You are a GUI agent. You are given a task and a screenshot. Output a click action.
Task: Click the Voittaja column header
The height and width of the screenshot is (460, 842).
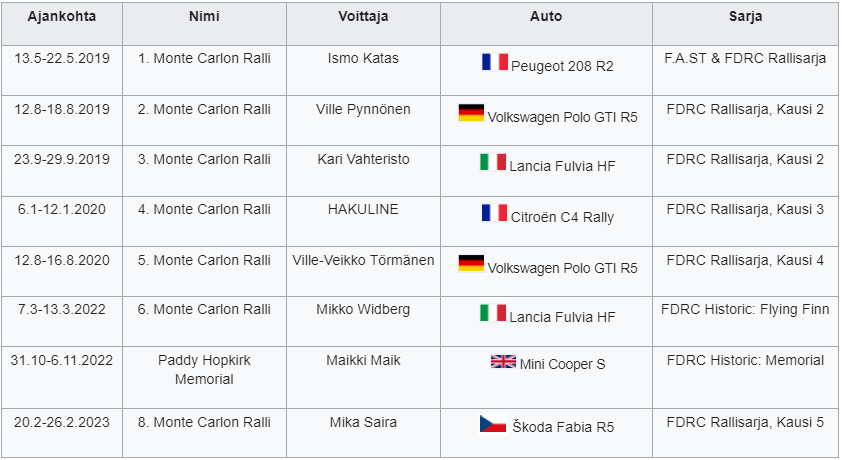tap(363, 18)
